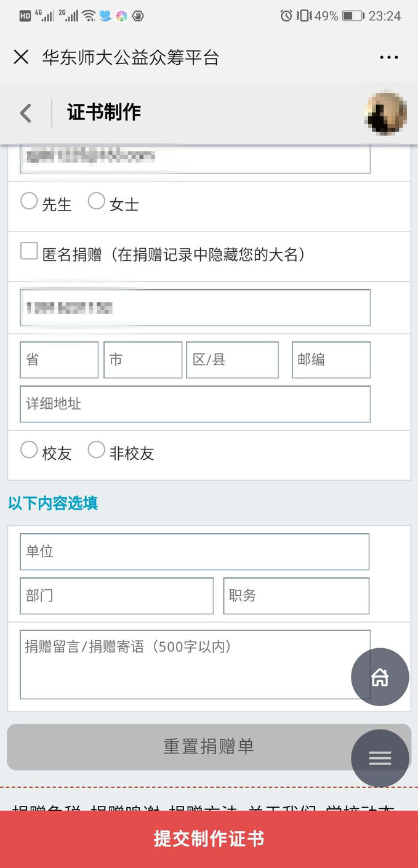418x868 pixels.
Task: Check the 匿名捐赠 anonymous donation checkbox
Action: coord(29,251)
